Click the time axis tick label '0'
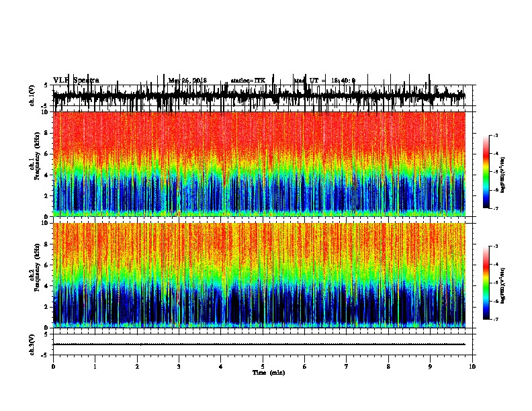Screen dimensions: 532x411 pos(53,367)
